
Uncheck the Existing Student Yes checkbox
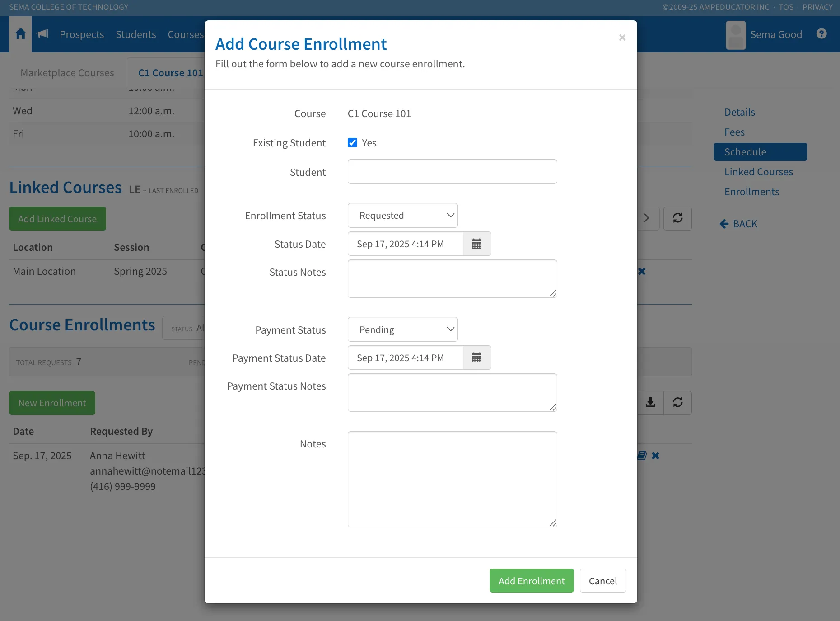[352, 143]
